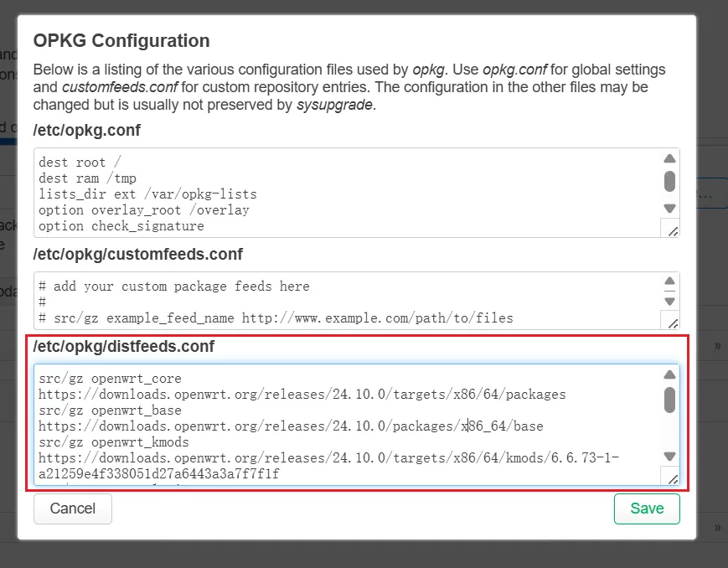Screen dimensions: 728x568
Task: Click the scroll up arrow in opkg.conf box
Action: pyautogui.click(x=669, y=159)
